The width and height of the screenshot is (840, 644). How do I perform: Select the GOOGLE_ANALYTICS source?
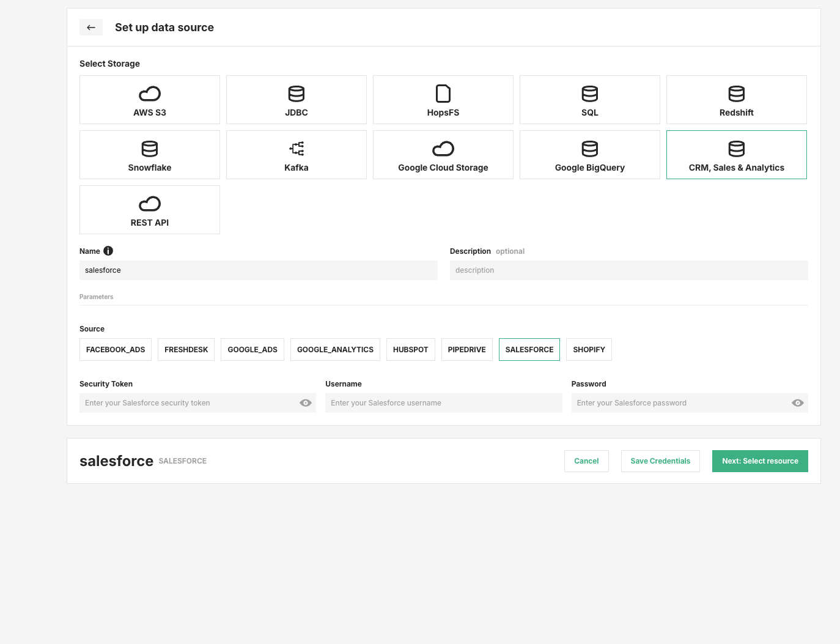pos(335,349)
